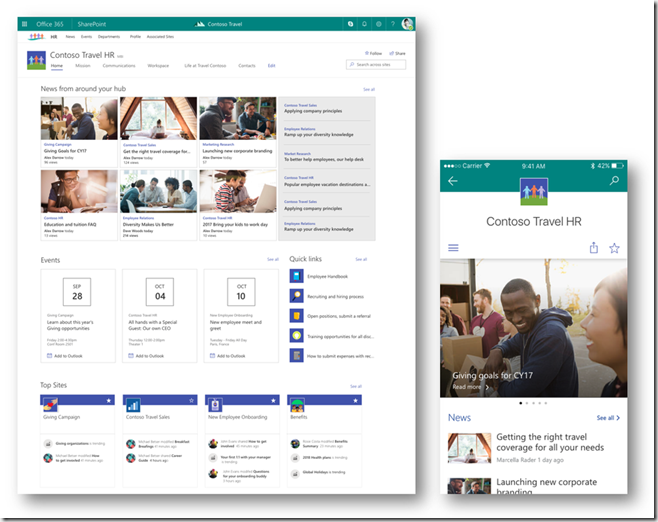
Task: Click See all for Events
Action: (273, 259)
